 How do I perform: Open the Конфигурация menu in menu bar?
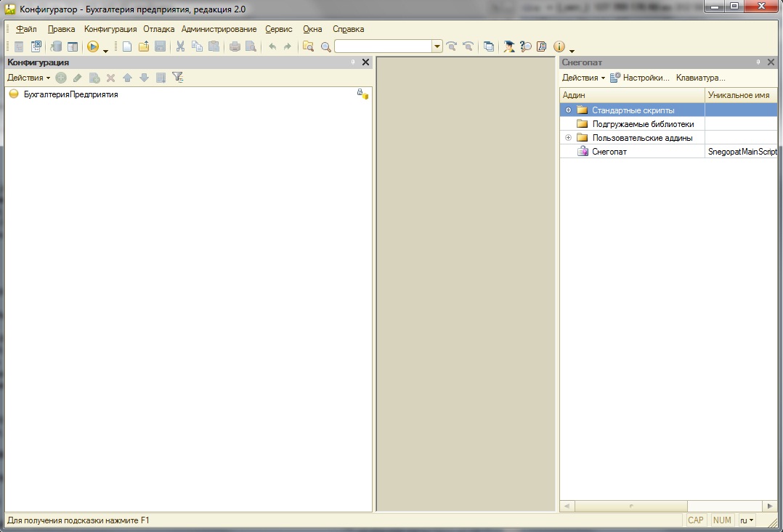(x=110, y=29)
